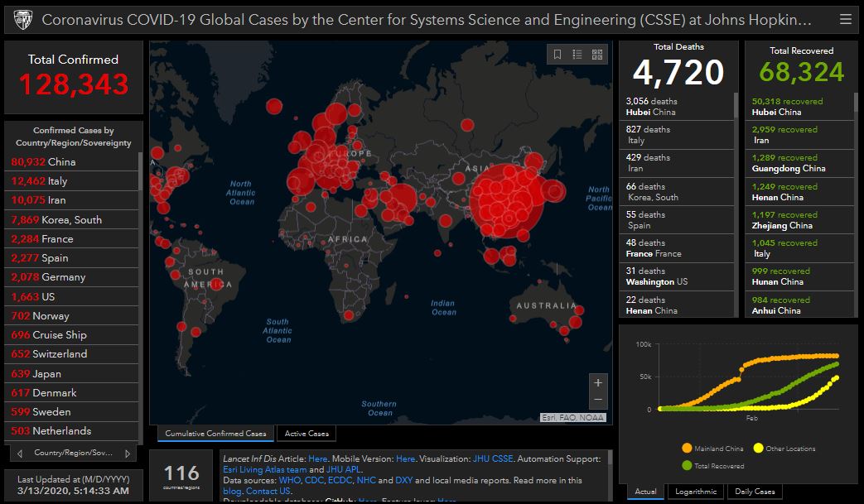Click the Country/Region/Sov... pager label

coord(73,453)
